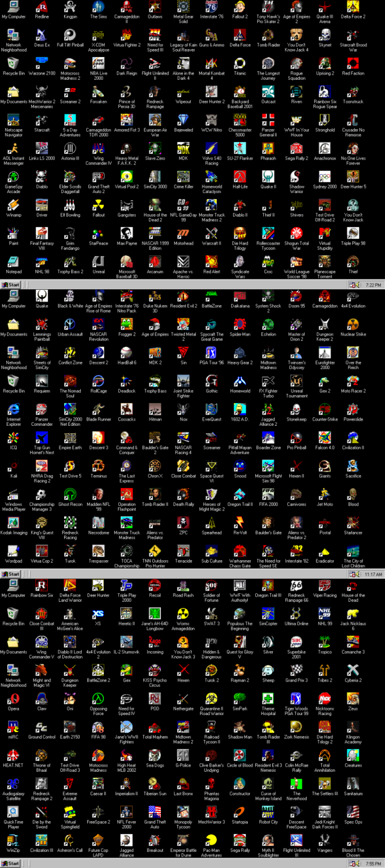Select the Kali icon

(x=14, y=466)
